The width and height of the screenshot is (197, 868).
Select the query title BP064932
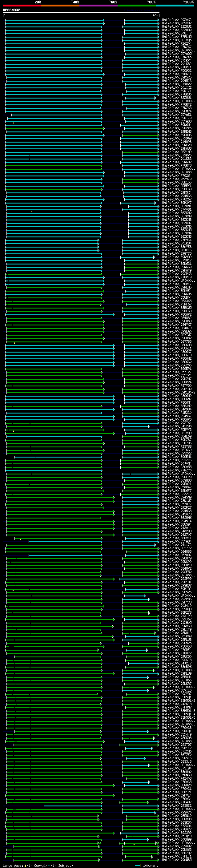point(11,10)
